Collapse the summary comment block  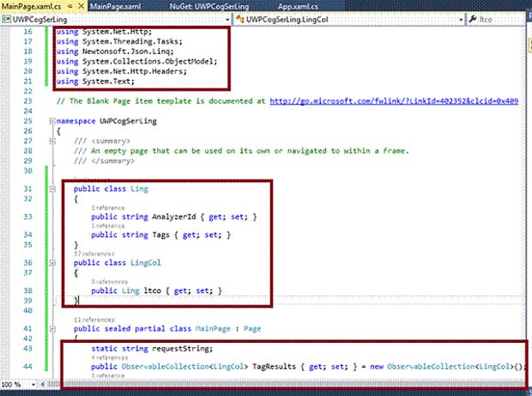tap(51, 141)
